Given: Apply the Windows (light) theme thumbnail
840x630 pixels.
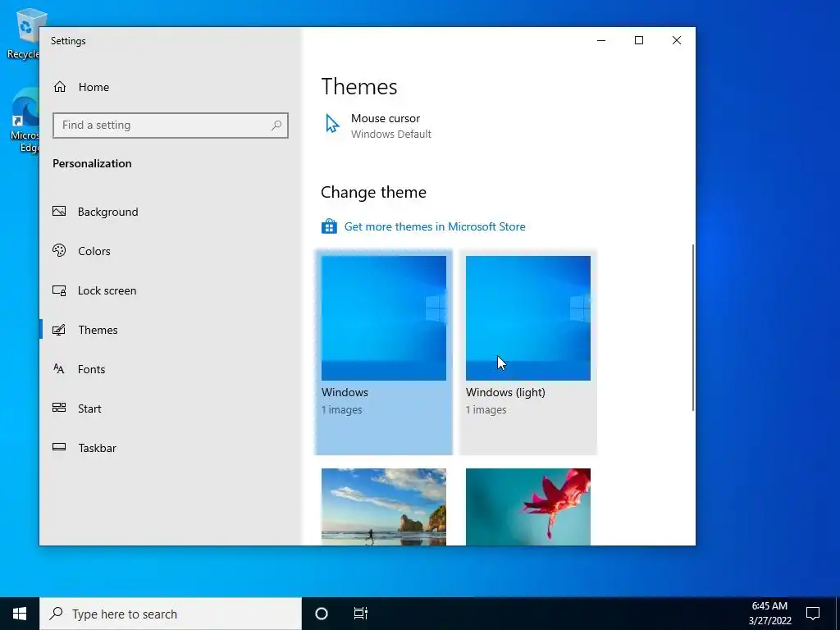Looking at the screenshot, I should click(528, 318).
